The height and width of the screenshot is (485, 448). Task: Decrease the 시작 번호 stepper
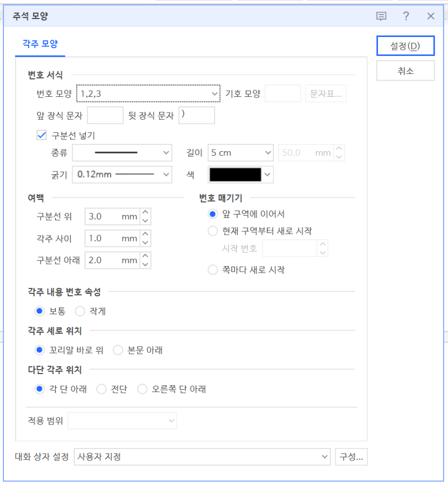pyautogui.click(x=323, y=253)
